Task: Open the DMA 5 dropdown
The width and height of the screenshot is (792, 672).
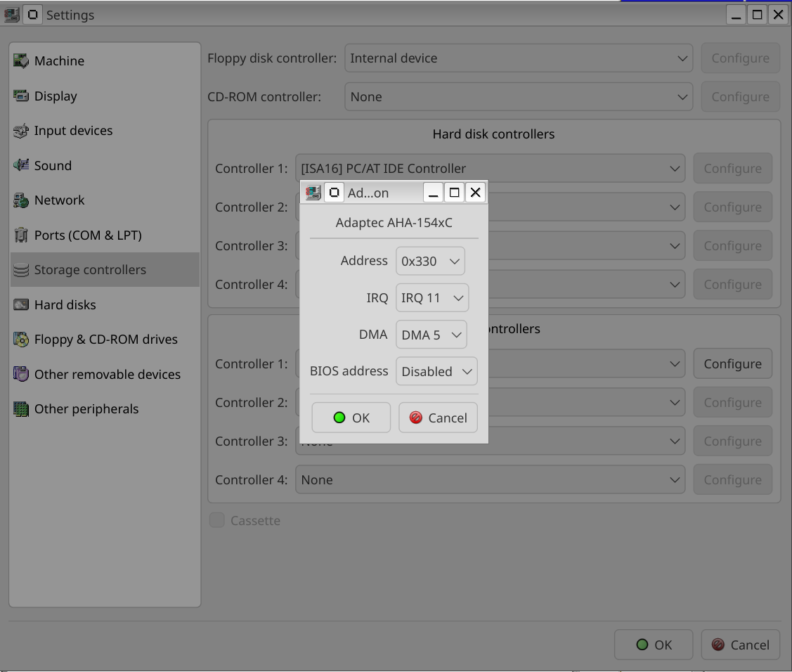Action: point(431,335)
